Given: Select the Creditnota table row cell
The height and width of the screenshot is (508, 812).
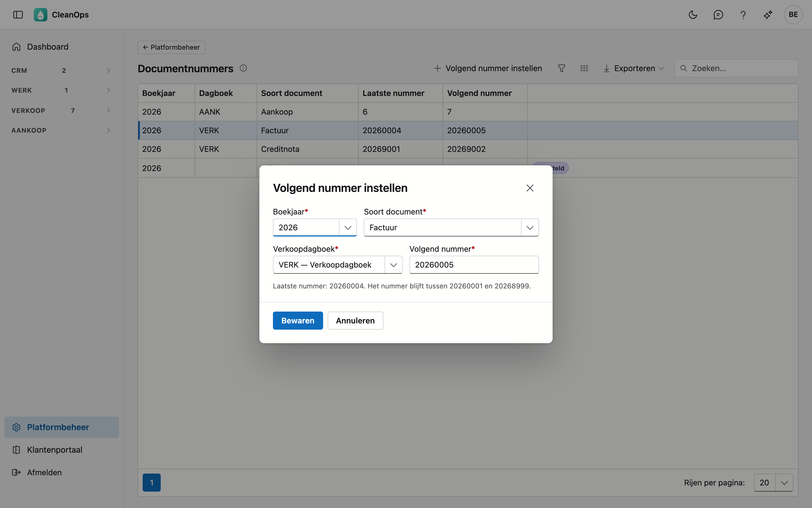Looking at the screenshot, I should coord(307,149).
